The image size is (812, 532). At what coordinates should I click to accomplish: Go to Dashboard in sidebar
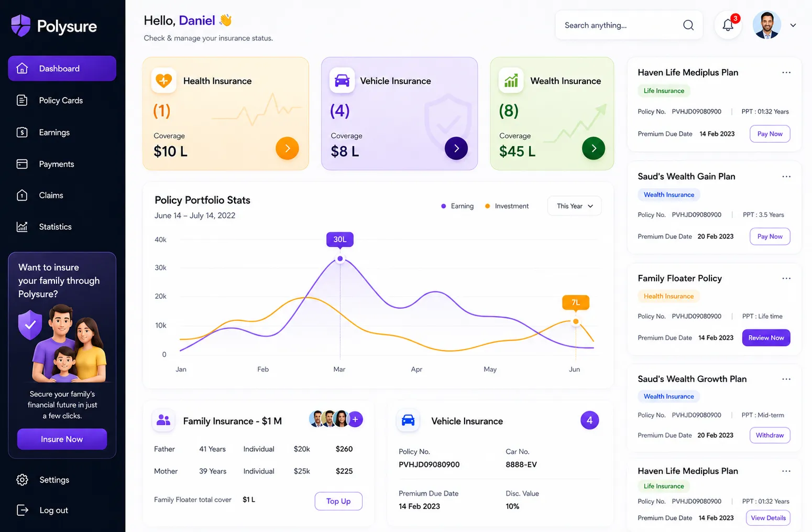62,68
